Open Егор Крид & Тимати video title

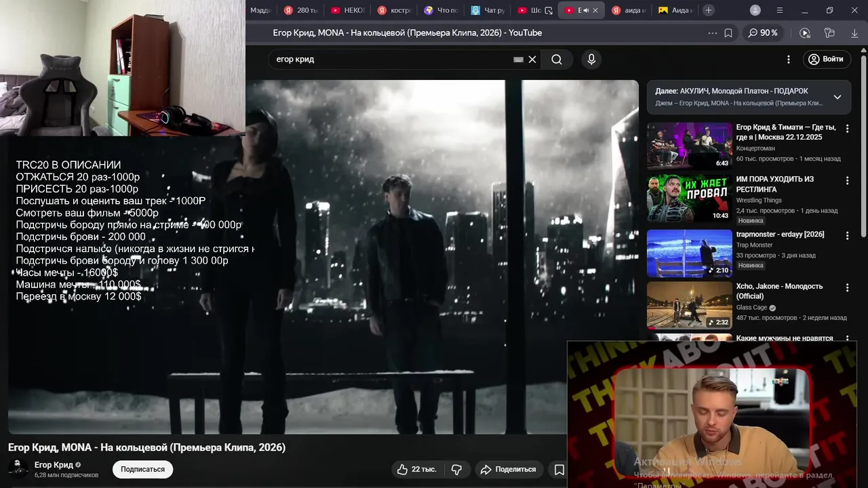pyautogui.click(x=786, y=132)
